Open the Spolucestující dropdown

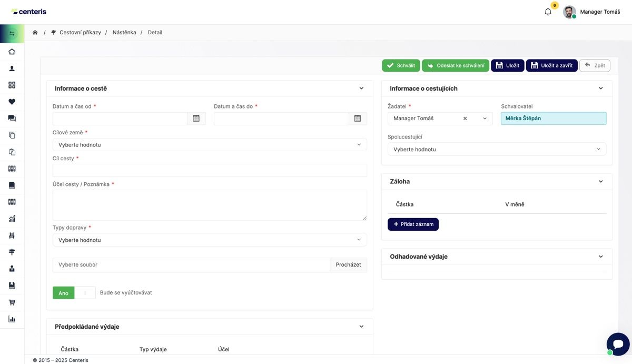coord(497,149)
